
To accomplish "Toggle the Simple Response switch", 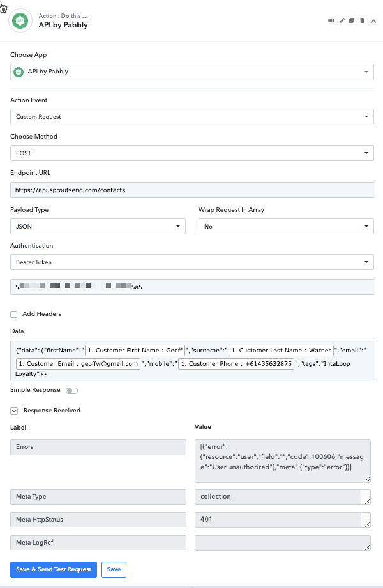I will (71, 391).
